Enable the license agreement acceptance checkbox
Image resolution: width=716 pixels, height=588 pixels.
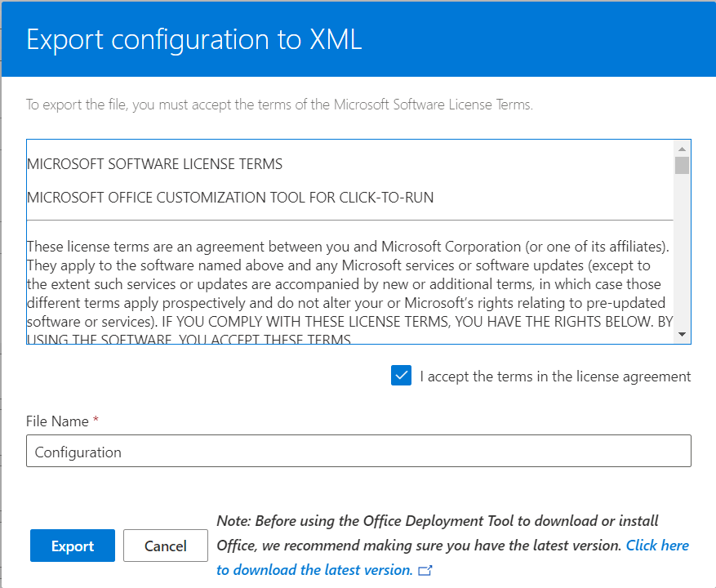tap(401, 376)
